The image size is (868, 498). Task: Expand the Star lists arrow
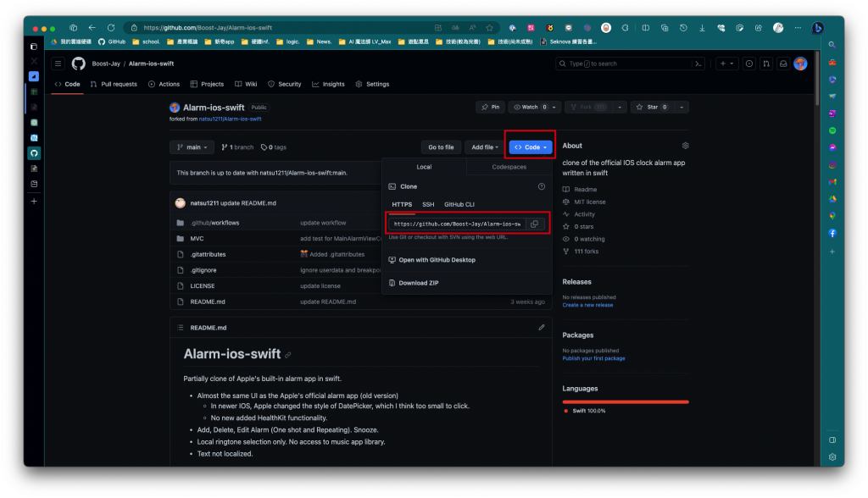coord(682,108)
